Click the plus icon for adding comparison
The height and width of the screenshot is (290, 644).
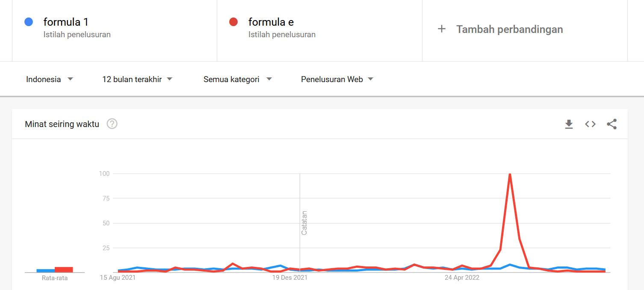click(442, 29)
